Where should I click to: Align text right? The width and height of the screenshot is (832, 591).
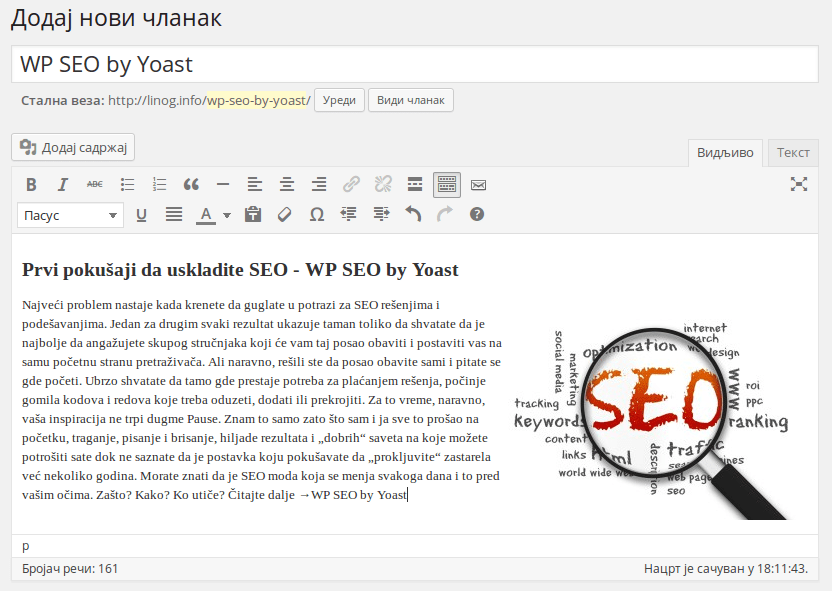click(319, 185)
